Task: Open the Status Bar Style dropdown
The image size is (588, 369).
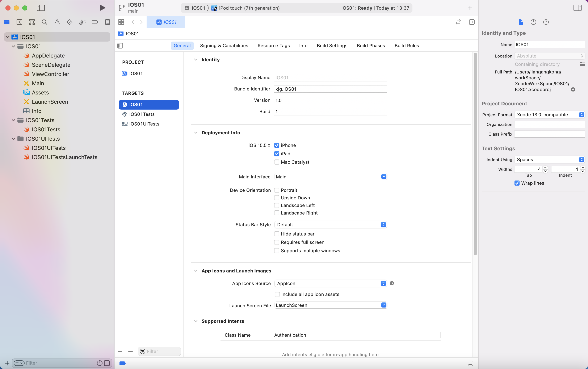Action: 330,225
